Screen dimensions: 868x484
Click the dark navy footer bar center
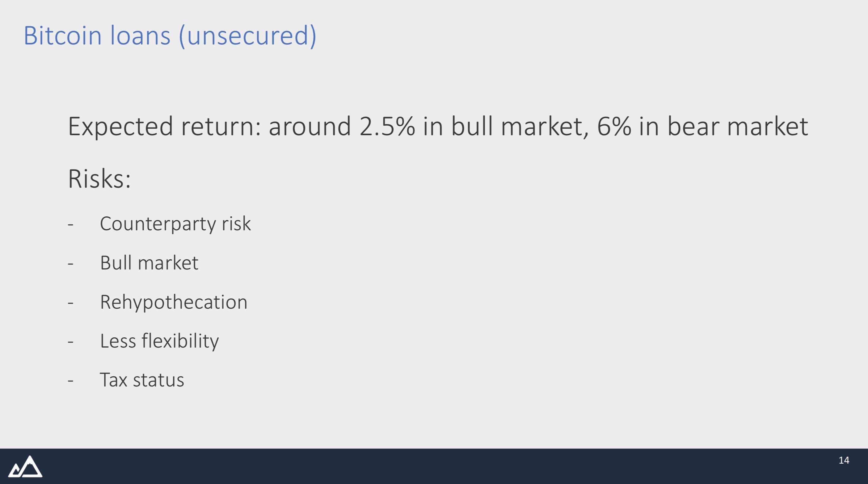coord(434,466)
